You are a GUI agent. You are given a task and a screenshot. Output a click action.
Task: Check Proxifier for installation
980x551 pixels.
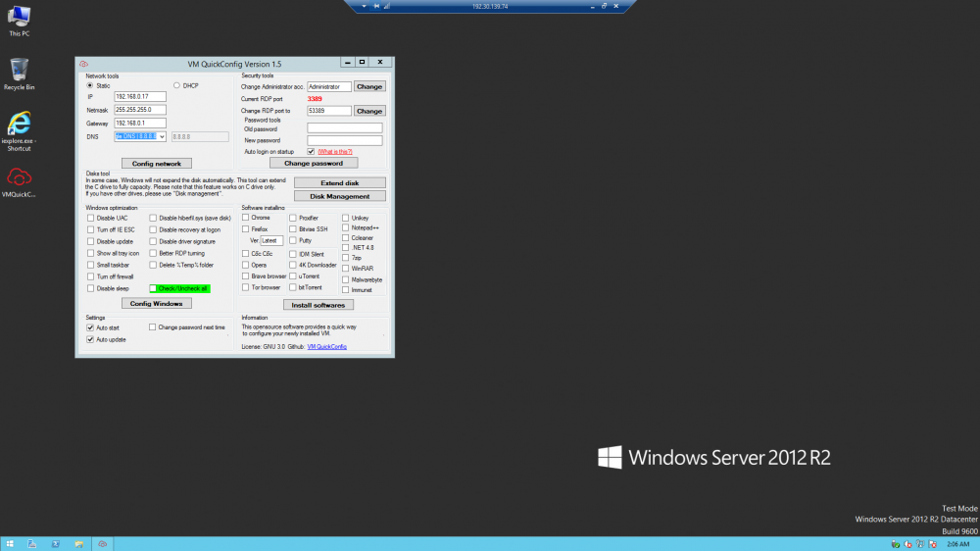point(293,218)
